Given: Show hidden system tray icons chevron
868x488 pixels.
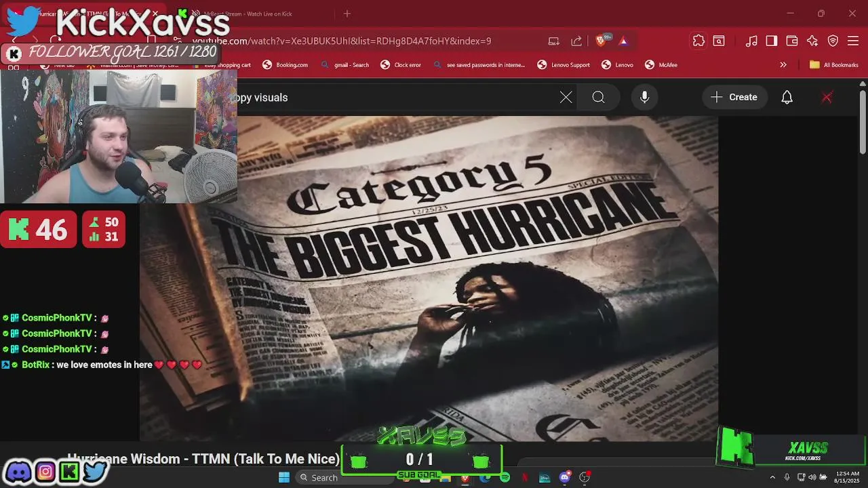Looking at the screenshot, I should (x=772, y=477).
